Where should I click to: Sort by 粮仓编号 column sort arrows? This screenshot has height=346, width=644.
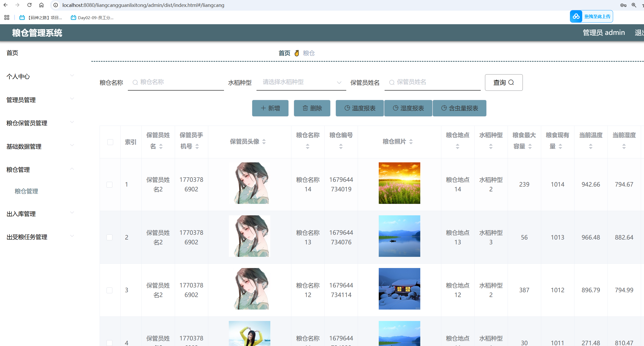point(341,146)
